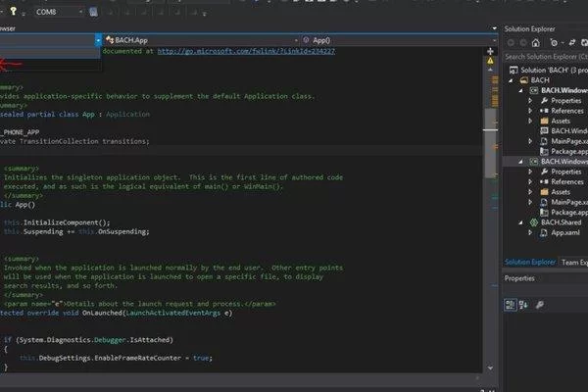Open the blue project scope dropdown arrow
The height and width of the screenshot is (392, 588).
98,40
